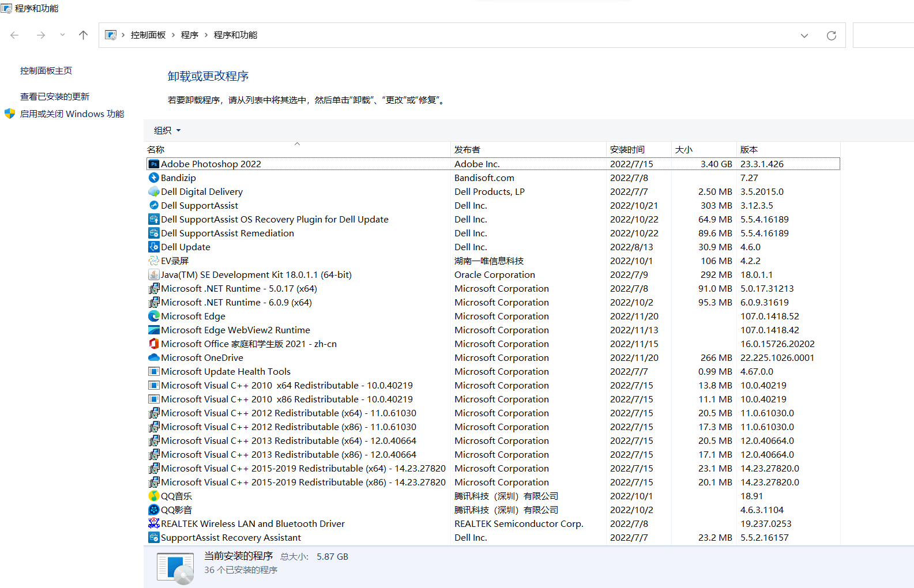Click the .NET Runtime 6.0.9 icon
Viewport: 914px width, 588px height.
154,303
